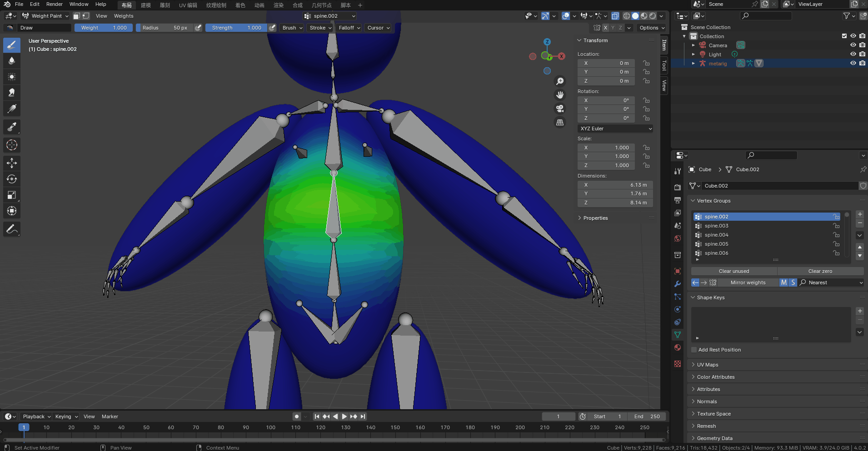868x451 pixels.
Task: Move vertex group up in list
Action: 860,247
